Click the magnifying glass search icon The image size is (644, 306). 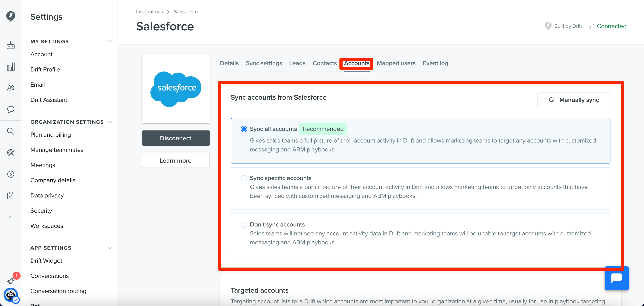click(11, 131)
